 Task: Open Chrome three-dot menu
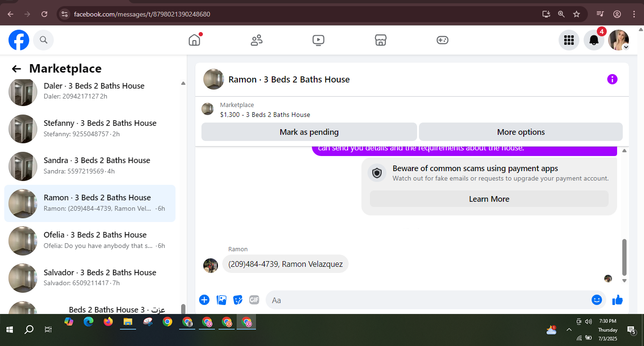click(634, 14)
